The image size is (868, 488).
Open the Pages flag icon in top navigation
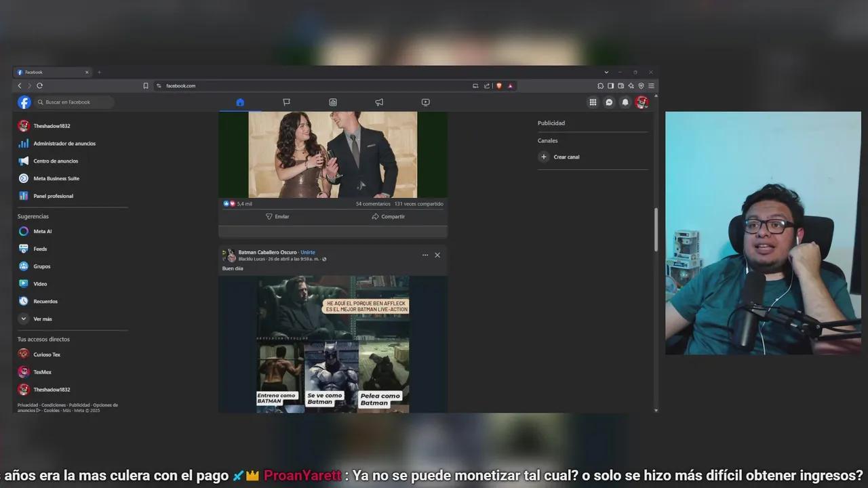(286, 102)
